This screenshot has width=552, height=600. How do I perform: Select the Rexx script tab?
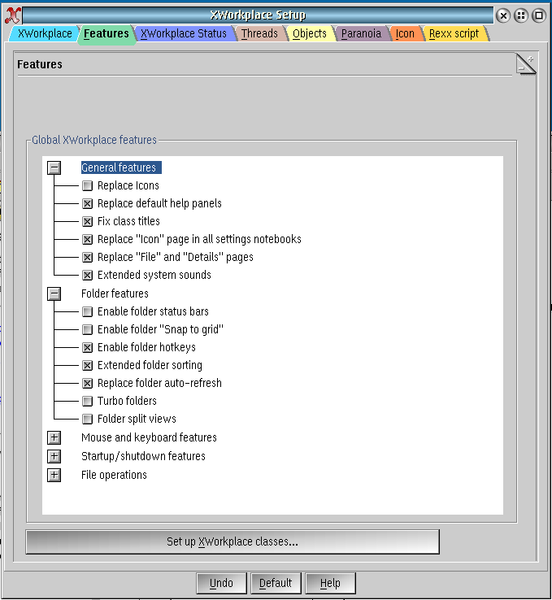click(x=454, y=34)
